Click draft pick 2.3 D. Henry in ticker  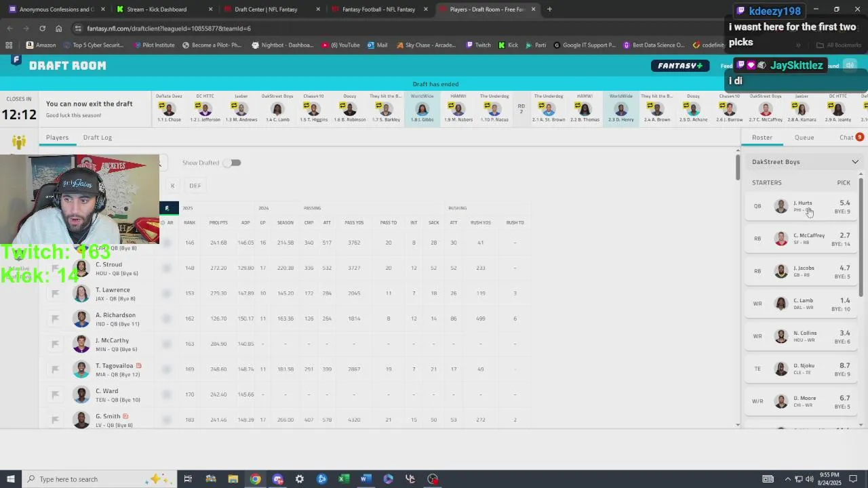[620, 108]
